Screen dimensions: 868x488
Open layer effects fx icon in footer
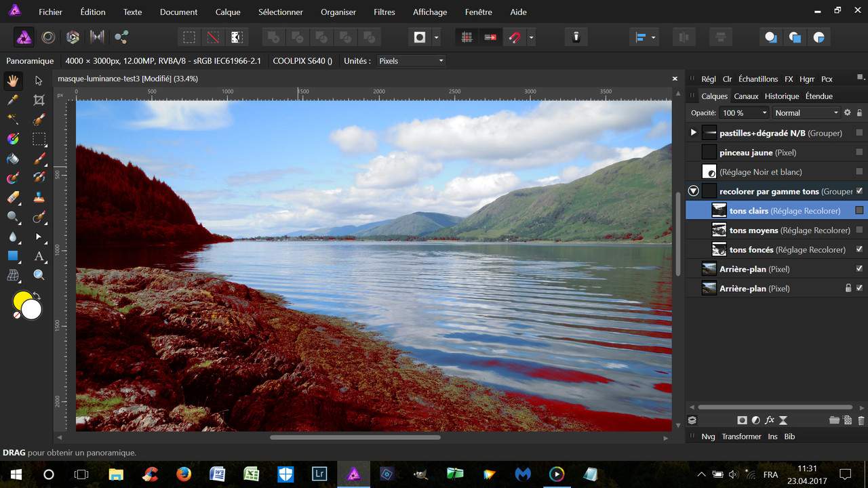[770, 420]
